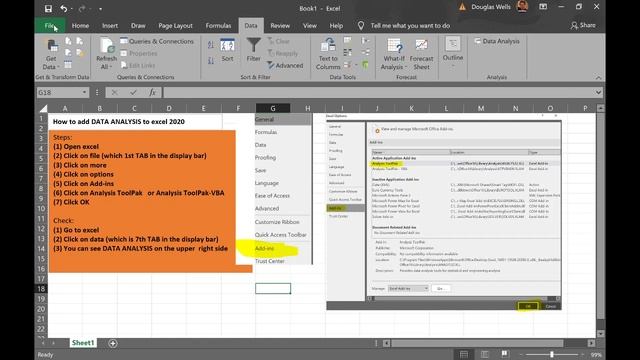Open the Sort dialog
640x360 pixels.
[227, 50]
